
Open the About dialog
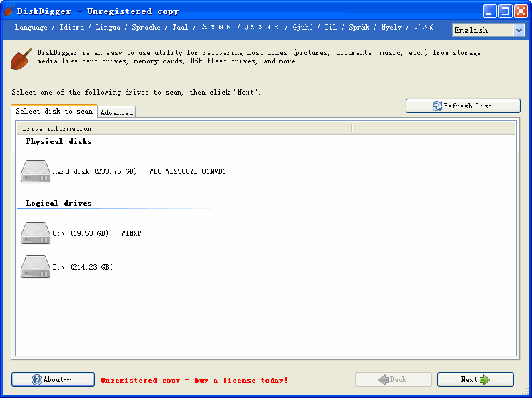coord(53,380)
